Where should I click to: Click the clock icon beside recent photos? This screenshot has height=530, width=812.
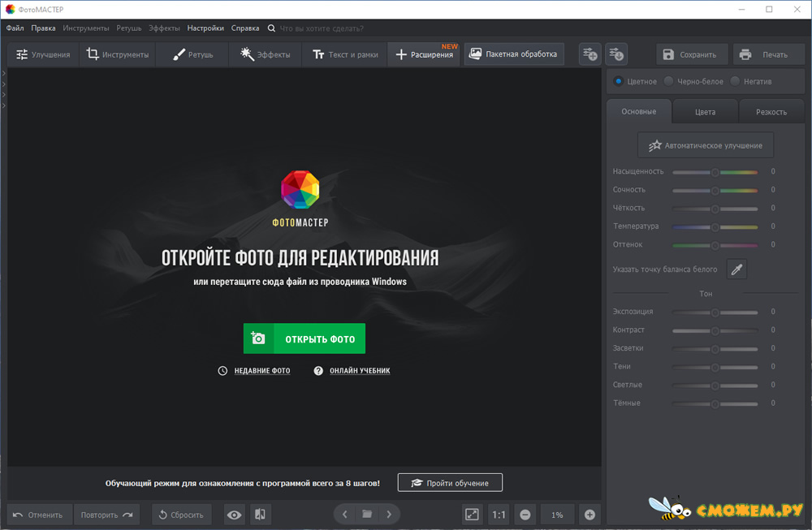point(222,371)
